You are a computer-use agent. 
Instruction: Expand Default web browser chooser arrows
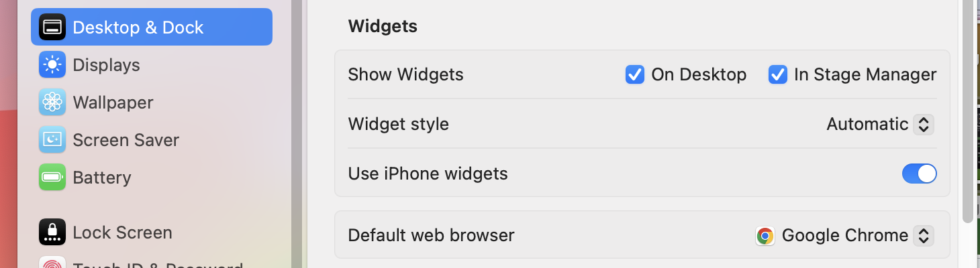point(924,236)
